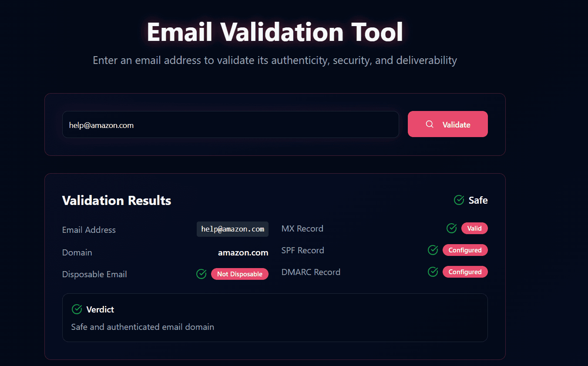The image size is (588, 366).
Task: Click the Not Disposable badge
Action: (x=239, y=274)
